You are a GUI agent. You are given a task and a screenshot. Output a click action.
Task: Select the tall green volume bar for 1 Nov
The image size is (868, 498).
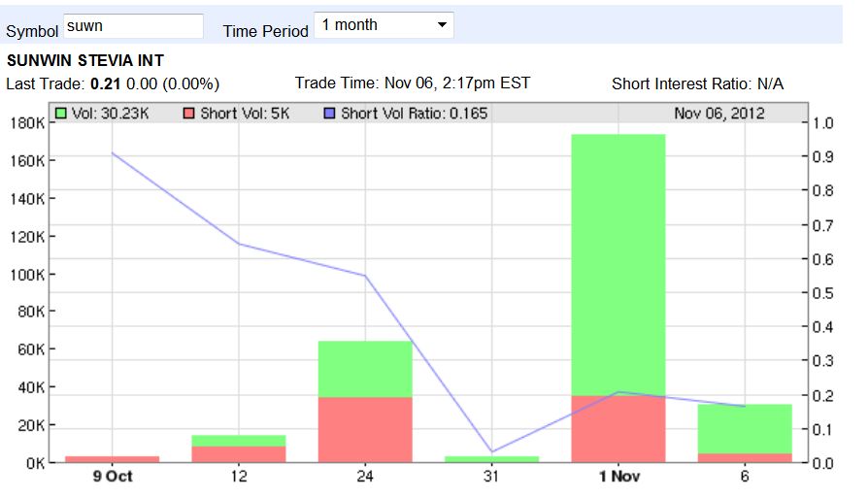(618, 262)
